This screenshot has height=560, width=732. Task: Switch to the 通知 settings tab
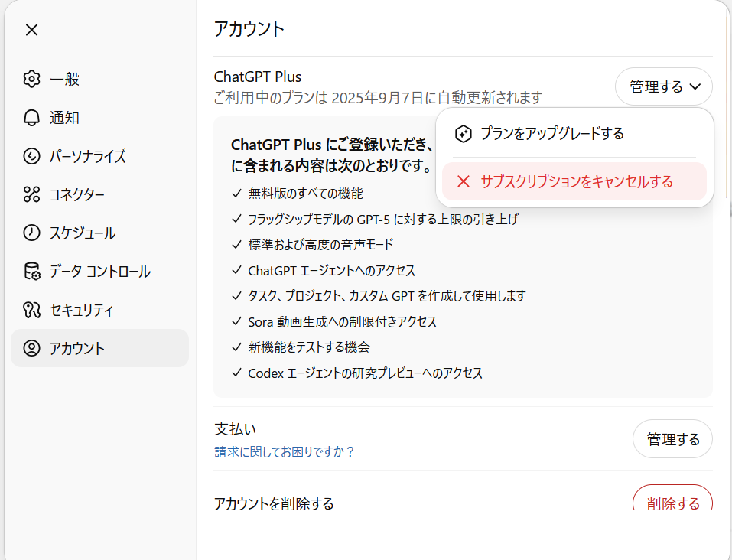(100, 118)
